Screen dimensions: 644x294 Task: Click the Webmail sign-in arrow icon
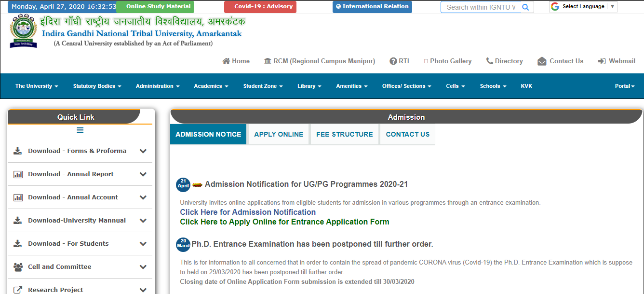602,61
